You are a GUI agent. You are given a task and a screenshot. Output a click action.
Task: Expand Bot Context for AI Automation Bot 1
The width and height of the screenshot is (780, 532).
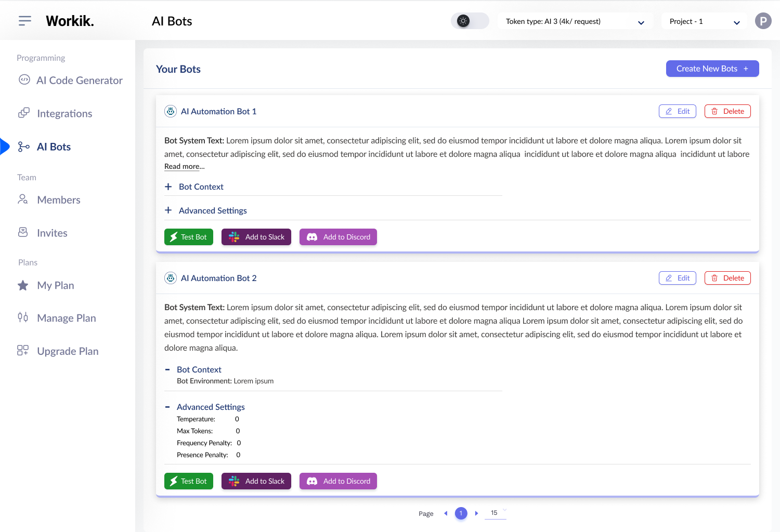coord(168,187)
